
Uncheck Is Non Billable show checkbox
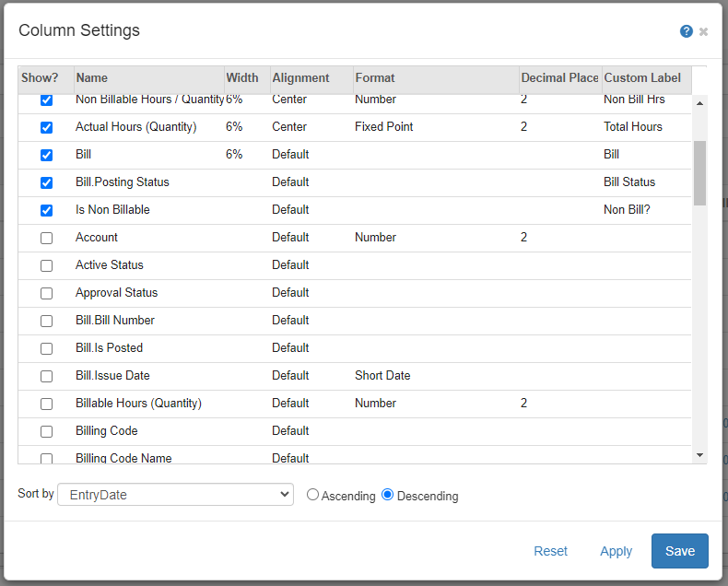pyautogui.click(x=46, y=210)
